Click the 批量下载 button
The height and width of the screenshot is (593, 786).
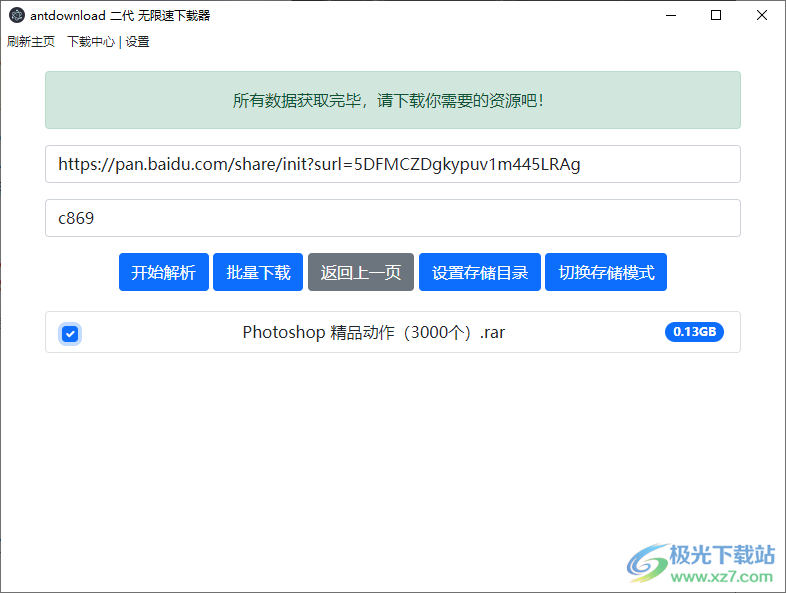tap(258, 272)
